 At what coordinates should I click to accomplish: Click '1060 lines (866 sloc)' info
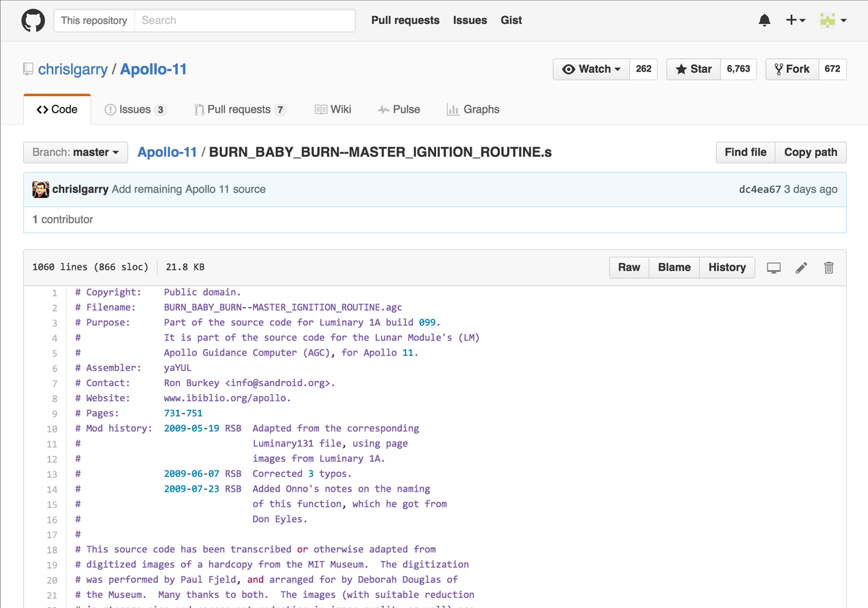click(x=90, y=267)
